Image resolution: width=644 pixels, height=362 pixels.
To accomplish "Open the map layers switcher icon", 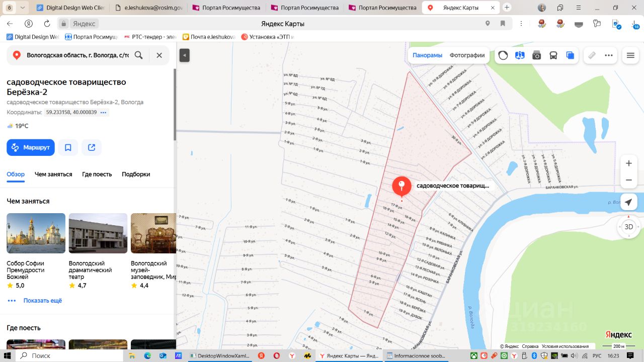I will pyautogui.click(x=570, y=55).
